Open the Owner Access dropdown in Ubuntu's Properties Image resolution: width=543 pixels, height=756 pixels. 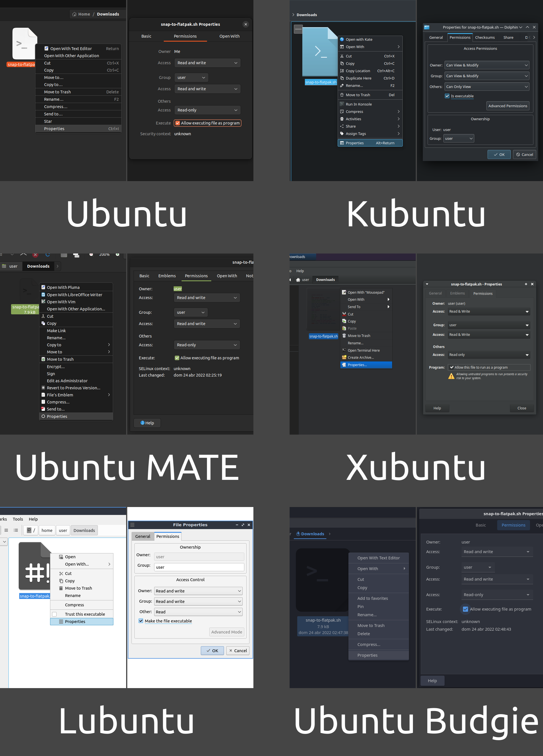207,63
